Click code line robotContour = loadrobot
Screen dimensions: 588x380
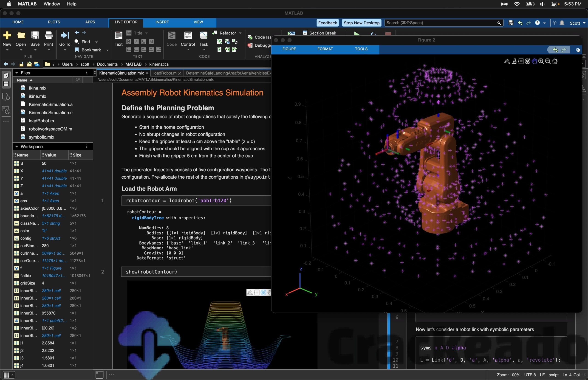pos(179,201)
